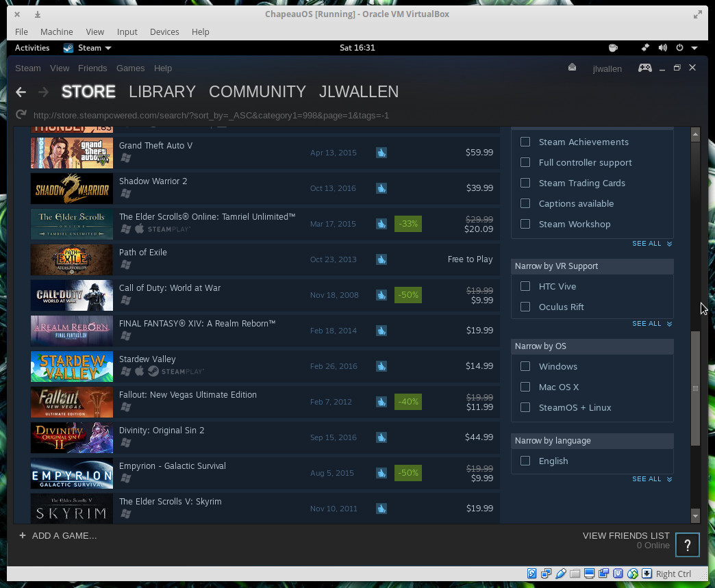Open The Elder Scrolls V: Skyrim title
Viewport: 715px width, 588px height.
click(170, 501)
